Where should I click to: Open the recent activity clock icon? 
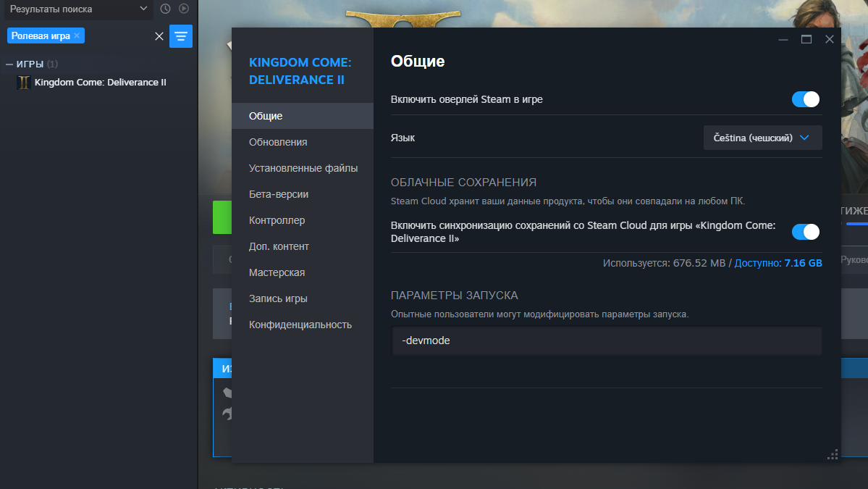point(165,9)
